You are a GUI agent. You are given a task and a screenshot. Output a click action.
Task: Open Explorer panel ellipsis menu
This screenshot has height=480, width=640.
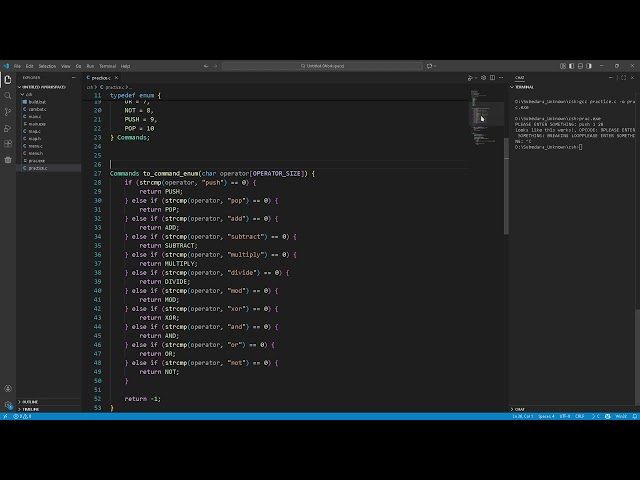coord(73,78)
